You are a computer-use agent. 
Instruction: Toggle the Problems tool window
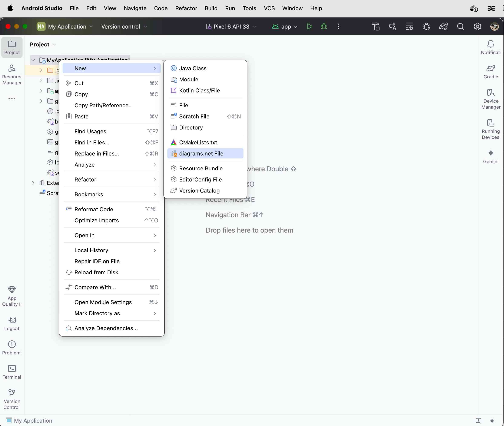point(12,348)
